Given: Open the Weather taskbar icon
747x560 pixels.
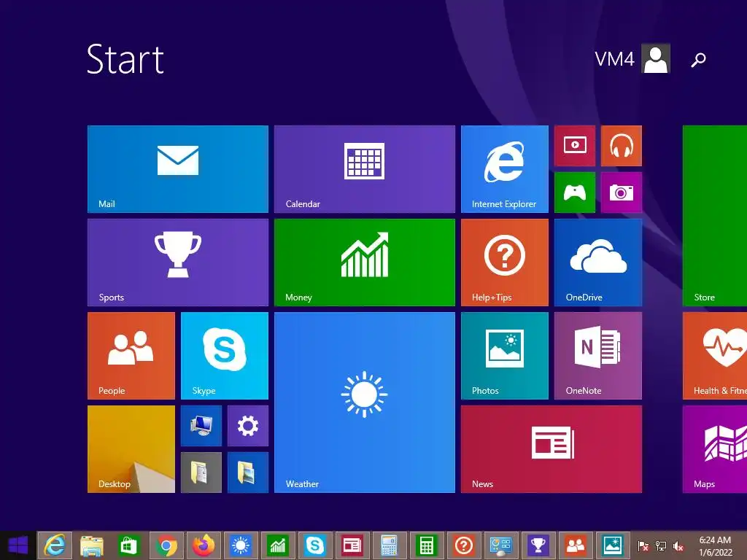Looking at the screenshot, I should [241, 545].
